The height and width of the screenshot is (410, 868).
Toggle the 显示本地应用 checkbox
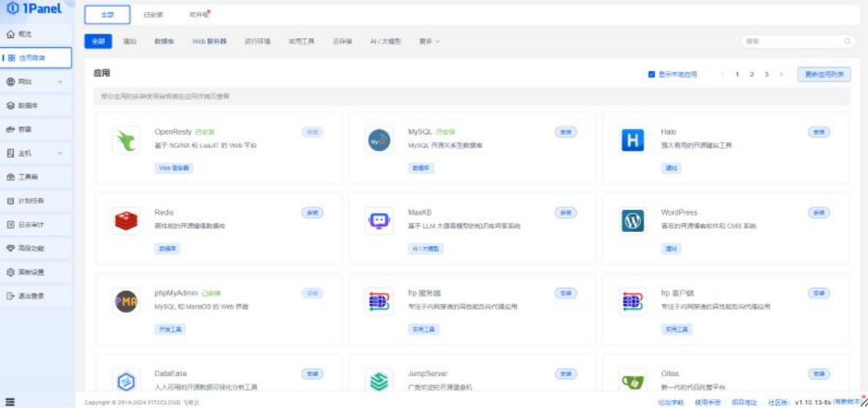pyautogui.click(x=651, y=74)
